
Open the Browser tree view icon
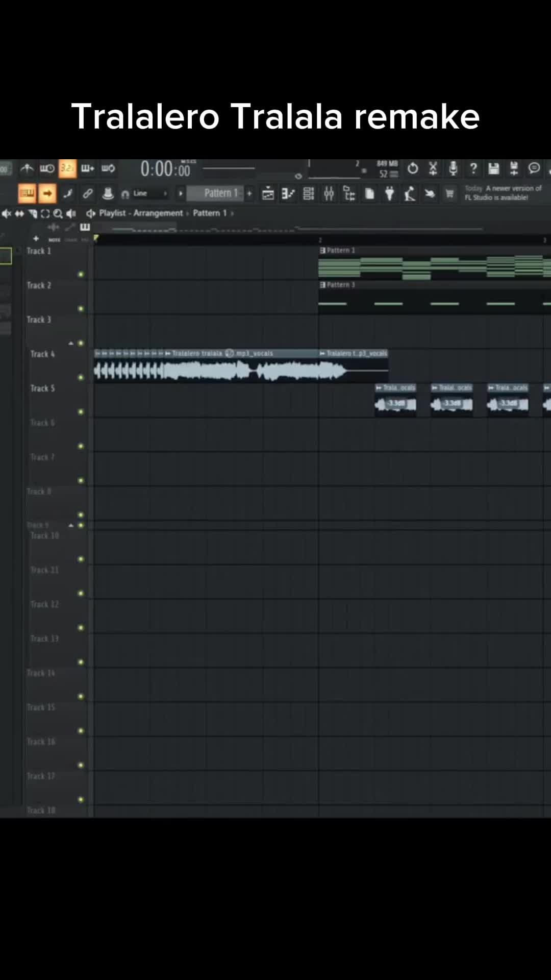pyautogui.click(x=349, y=193)
